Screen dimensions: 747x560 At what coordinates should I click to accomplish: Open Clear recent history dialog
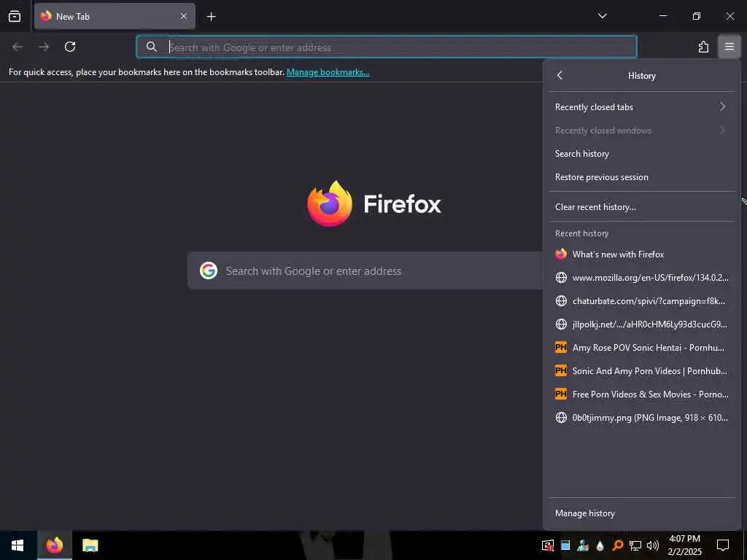642,206
